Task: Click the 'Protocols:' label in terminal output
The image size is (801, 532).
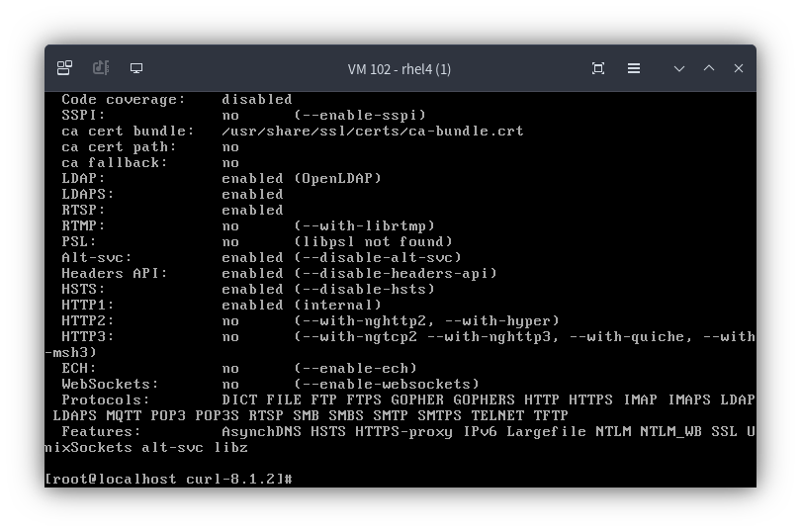Action: 105,400
